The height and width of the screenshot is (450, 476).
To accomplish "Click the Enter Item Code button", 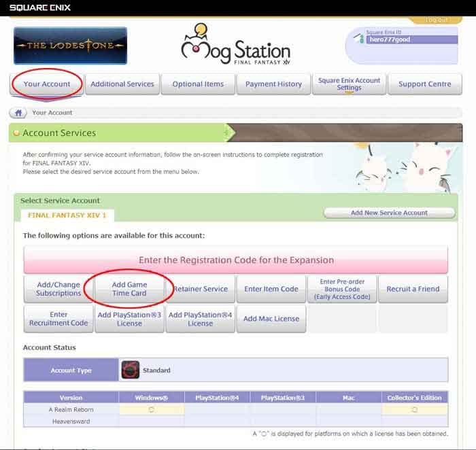I will pyautogui.click(x=271, y=289).
